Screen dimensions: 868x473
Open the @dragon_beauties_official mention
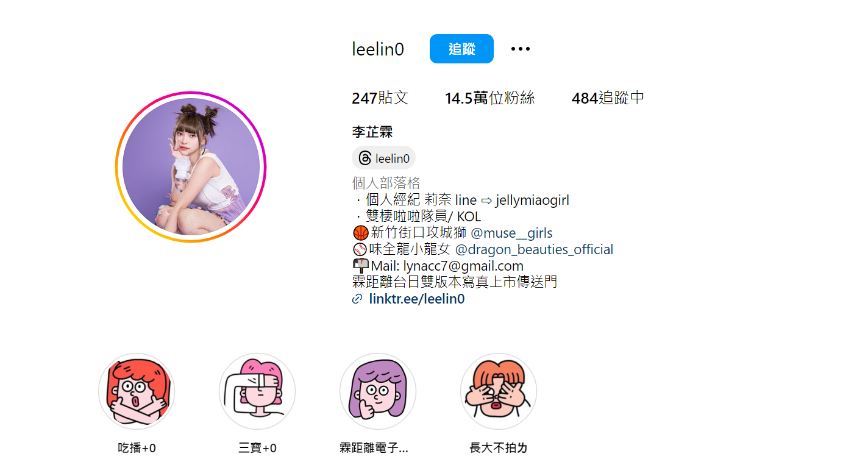[x=534, y=249]
